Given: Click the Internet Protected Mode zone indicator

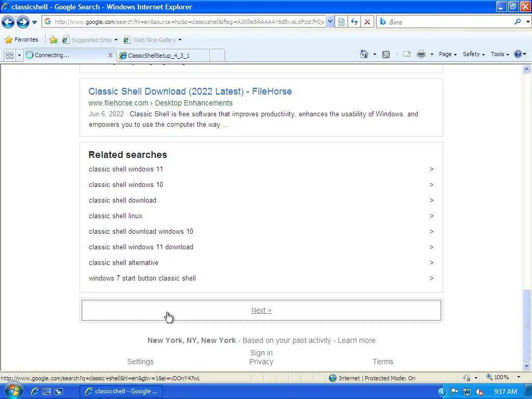Looking at the screenshot, I should click(372, 378).
